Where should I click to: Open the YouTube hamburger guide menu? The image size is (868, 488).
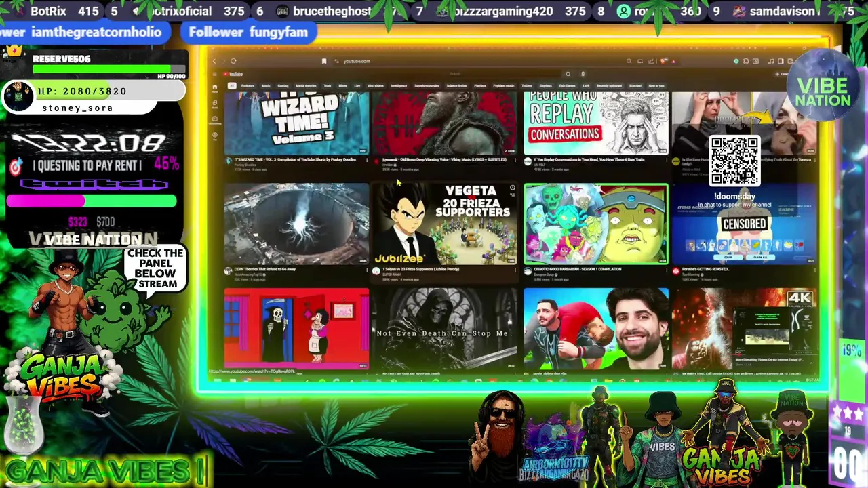coord(214,74)
